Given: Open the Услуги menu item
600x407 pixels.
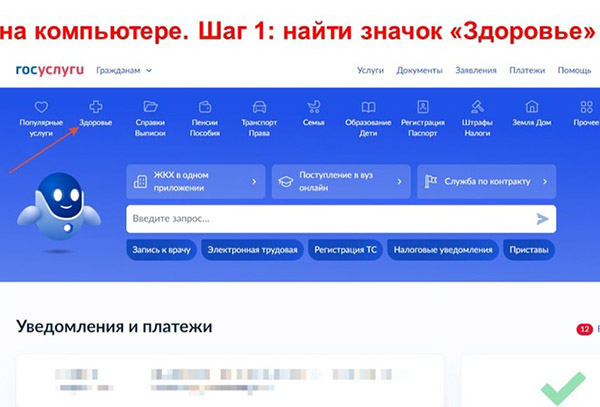Looking at the screenshot, I should pyautogui.click(x=370, y=70).
